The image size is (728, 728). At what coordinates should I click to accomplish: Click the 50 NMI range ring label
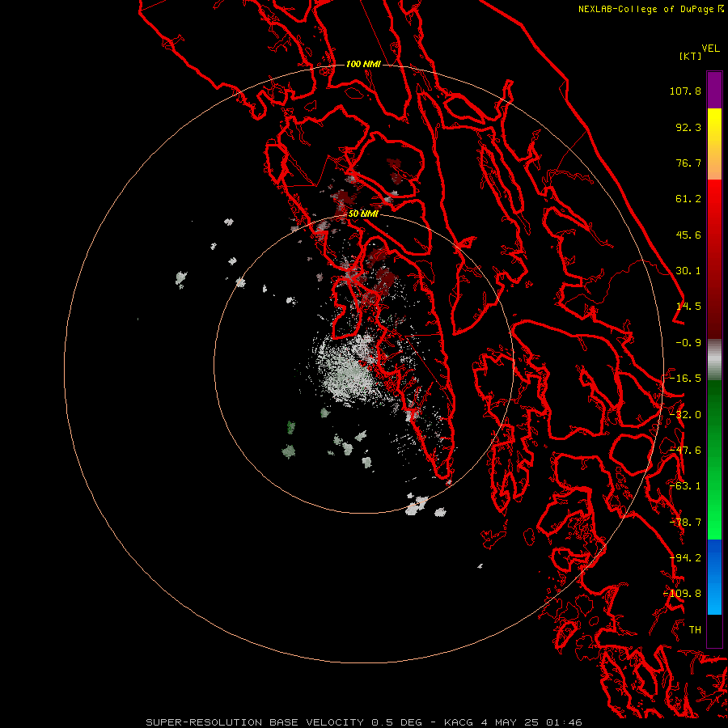click(x=363, y=214)
